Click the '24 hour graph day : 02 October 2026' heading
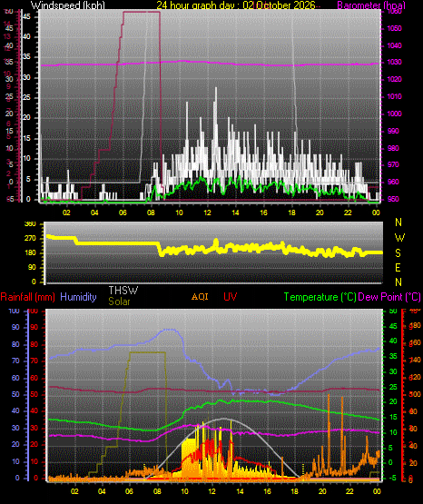This screenshot has width=423, height=504. [x=236, y=5]
